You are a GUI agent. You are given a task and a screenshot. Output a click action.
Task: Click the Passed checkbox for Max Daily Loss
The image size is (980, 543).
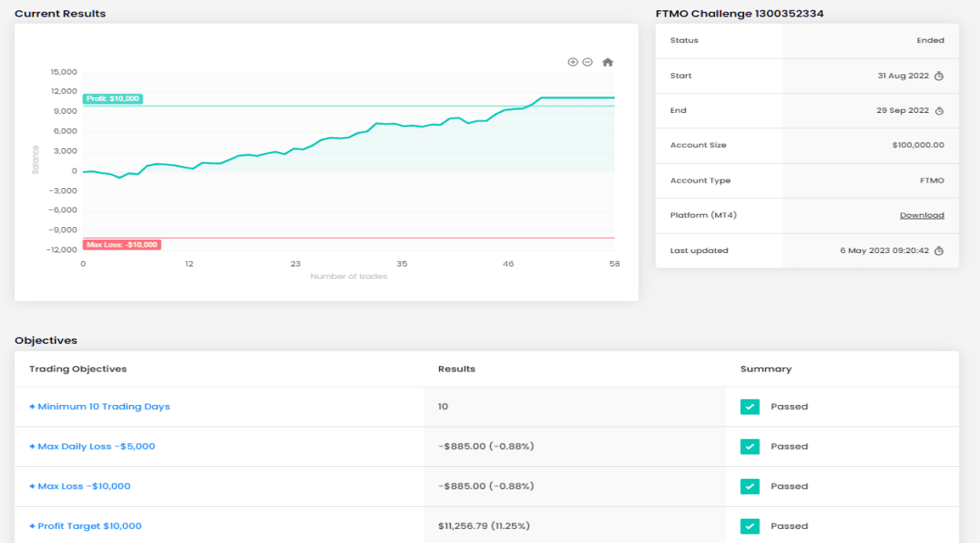[750, 447]
